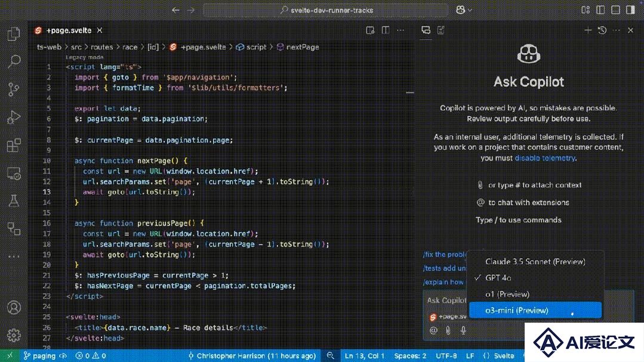
Task: Click the disable telemetry link
Action: (545, 158)
